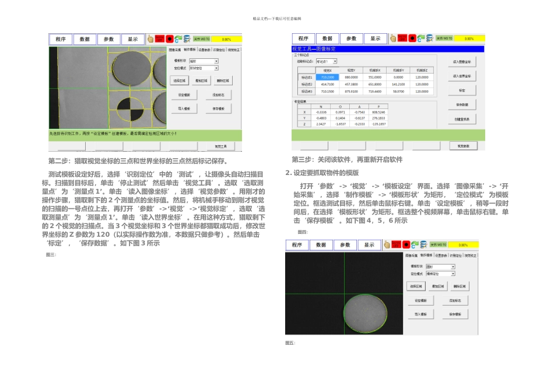Click 选择区域 button in black camera-view screenshot
The height and width of the screenshot is (392, 554).
tap(416, 286)
